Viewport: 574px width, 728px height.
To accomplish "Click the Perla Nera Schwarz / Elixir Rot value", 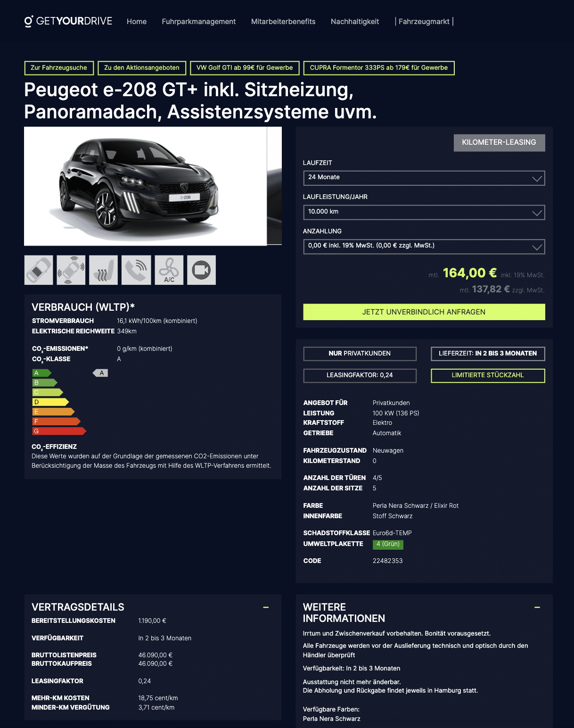I will (416, 506).
